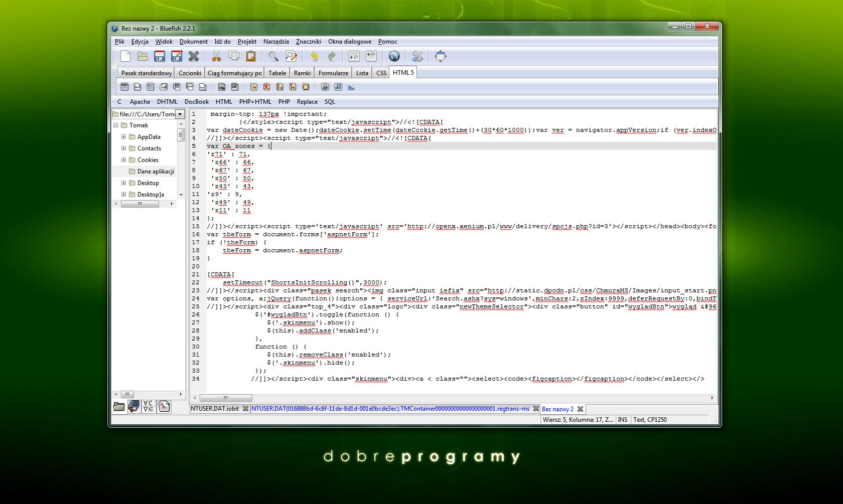Screen dimensions: 843x504
Task: Close the current document with the X toolbar icon
Action: click(194, 56)
